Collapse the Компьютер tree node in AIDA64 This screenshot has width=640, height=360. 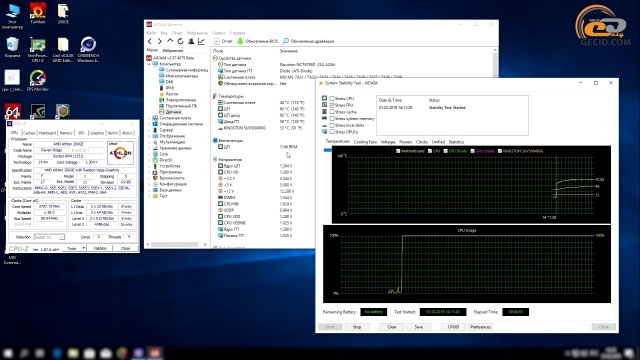[149, 64]
